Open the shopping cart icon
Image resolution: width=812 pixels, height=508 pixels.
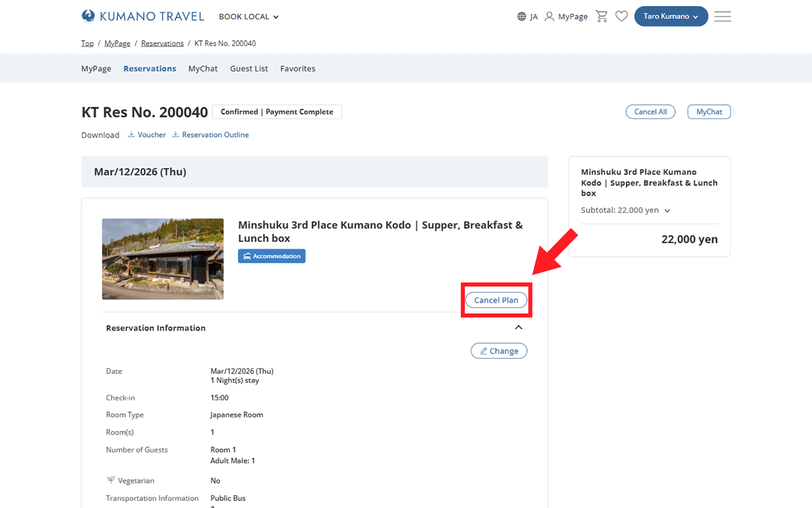pyautogui.click(x=601, y=16)
